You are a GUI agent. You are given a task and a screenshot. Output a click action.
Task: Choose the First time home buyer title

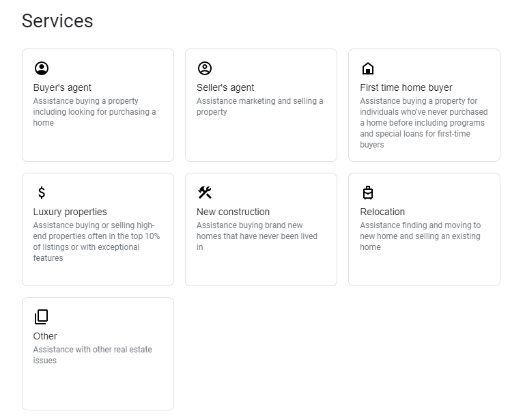point(406,87)
